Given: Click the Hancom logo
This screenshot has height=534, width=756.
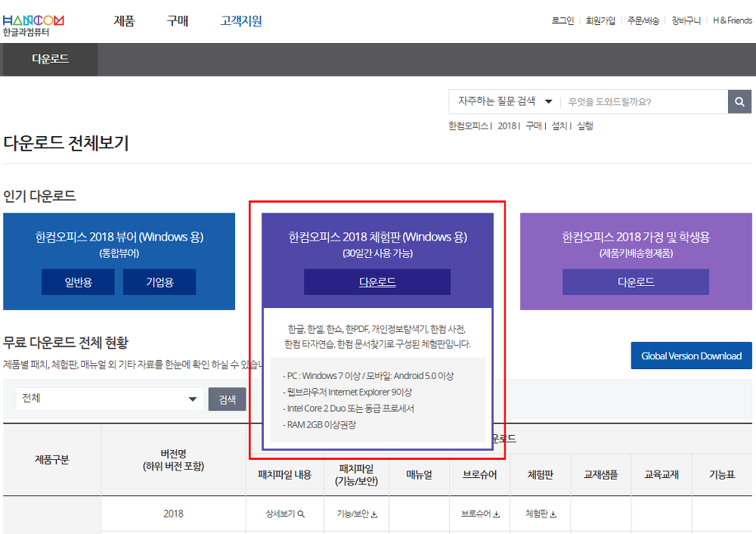Looking at the screenshot, I should pos(33,26).
